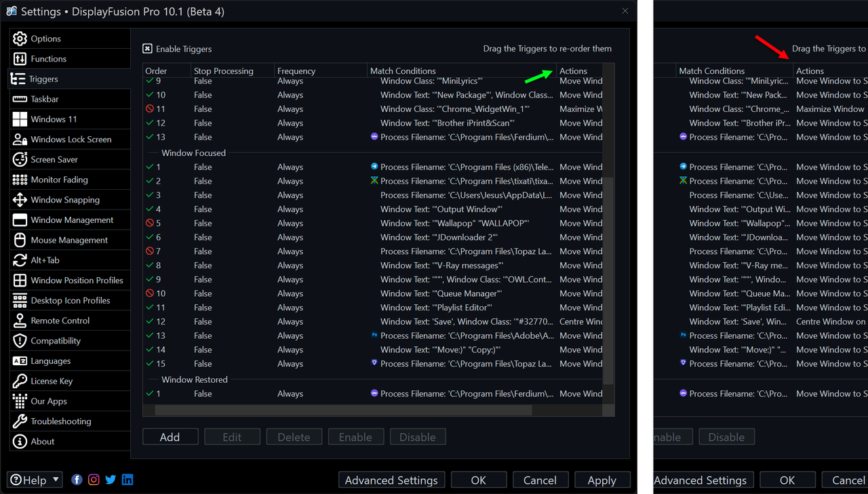Click the Enable button below the list
Screen dimensions: 868x494
pos(355,437)
